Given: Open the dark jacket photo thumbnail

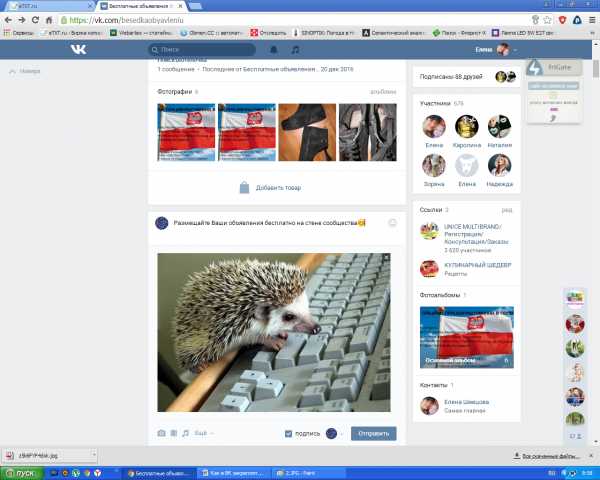Looking at the screenshot, I should [368, 132].
